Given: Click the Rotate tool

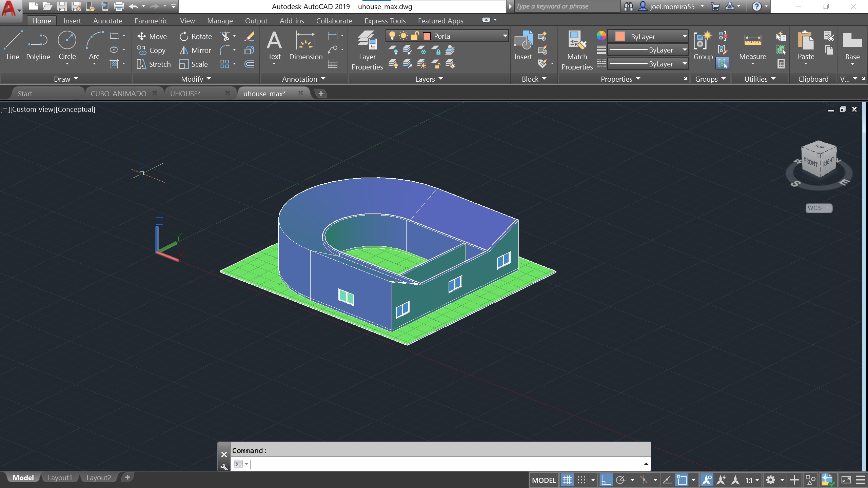Looking at the screenshot, I should click(x=196, y=36).
